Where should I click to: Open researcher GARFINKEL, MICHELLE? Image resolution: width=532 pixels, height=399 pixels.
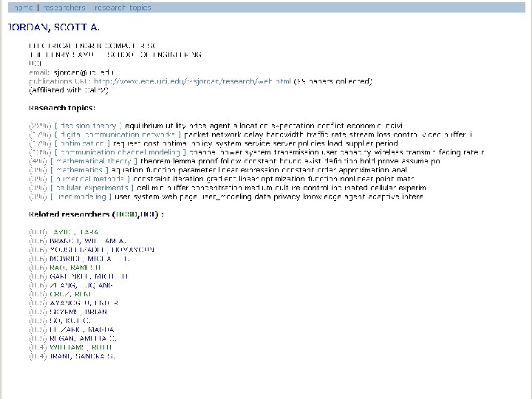click(89, 276)
